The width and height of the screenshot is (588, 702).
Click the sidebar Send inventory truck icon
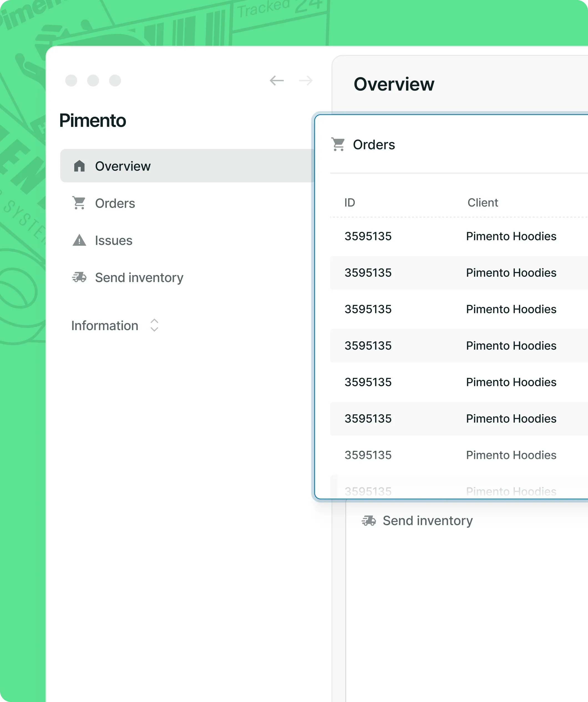tap(79, 277)
